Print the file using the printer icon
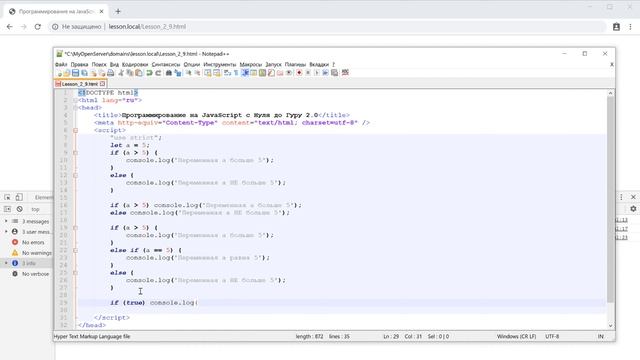 pyautogui.click(x=111, y=73)
